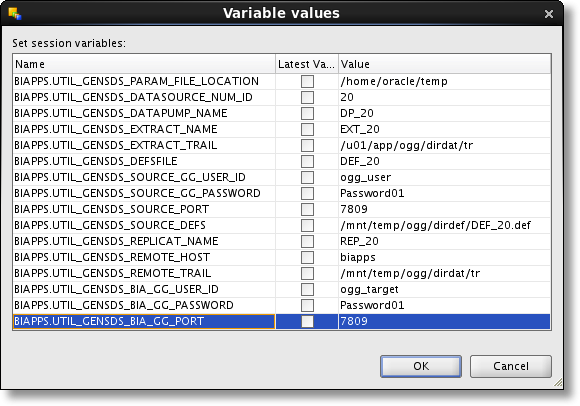
Task: Sort by the Name column header
Action: tap(144, 64)
